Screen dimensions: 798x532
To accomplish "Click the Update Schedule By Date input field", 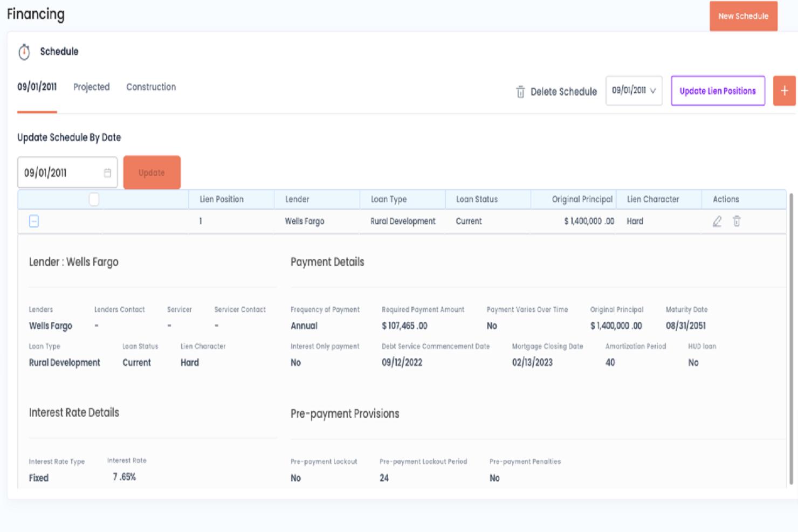I will 60,173.
